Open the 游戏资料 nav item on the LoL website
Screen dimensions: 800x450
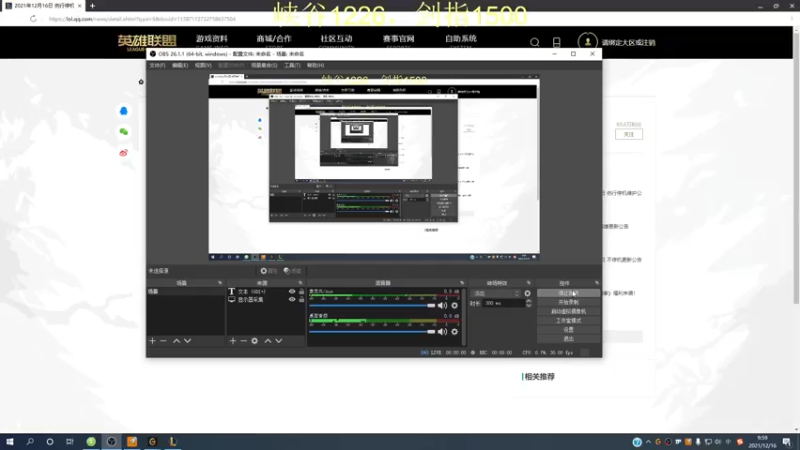[212, 39]
